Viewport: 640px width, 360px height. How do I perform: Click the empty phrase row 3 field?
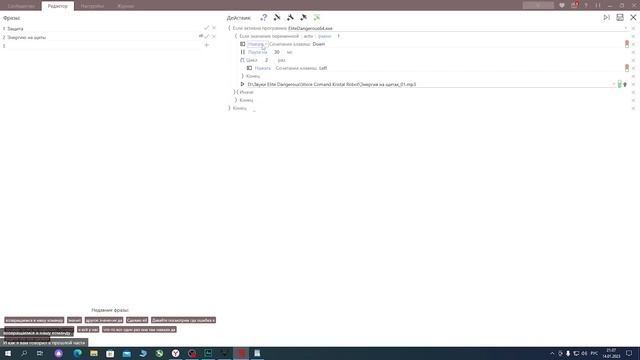[x=102, y=46]
